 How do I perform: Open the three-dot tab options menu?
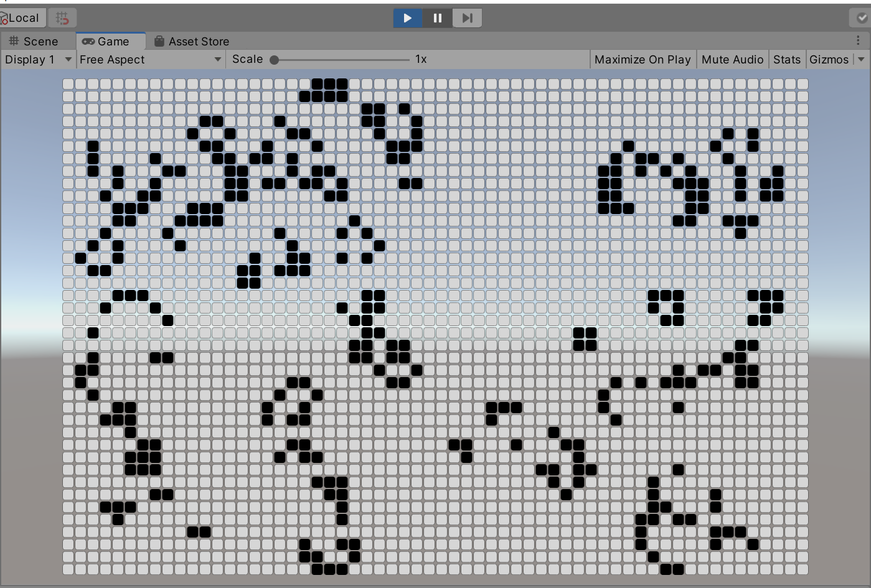(858, 40)
